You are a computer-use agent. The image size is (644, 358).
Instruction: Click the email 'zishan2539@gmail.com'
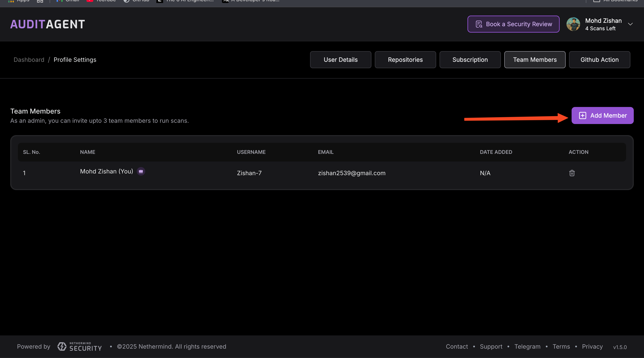[x=352, y=173]
